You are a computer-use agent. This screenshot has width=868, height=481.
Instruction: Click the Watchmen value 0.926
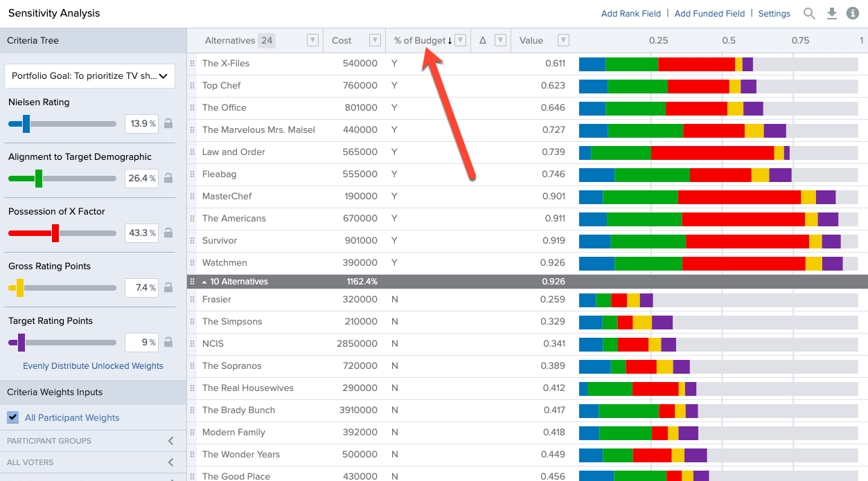(x=553, y=262)
